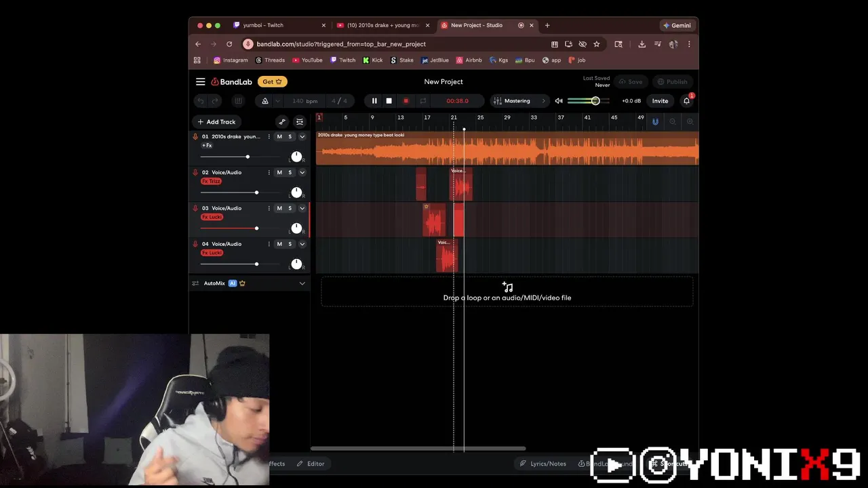Viewport: 868px width, 488px height.
Task: Open the Kick bookmark
Action: click(x=373, y=60)
